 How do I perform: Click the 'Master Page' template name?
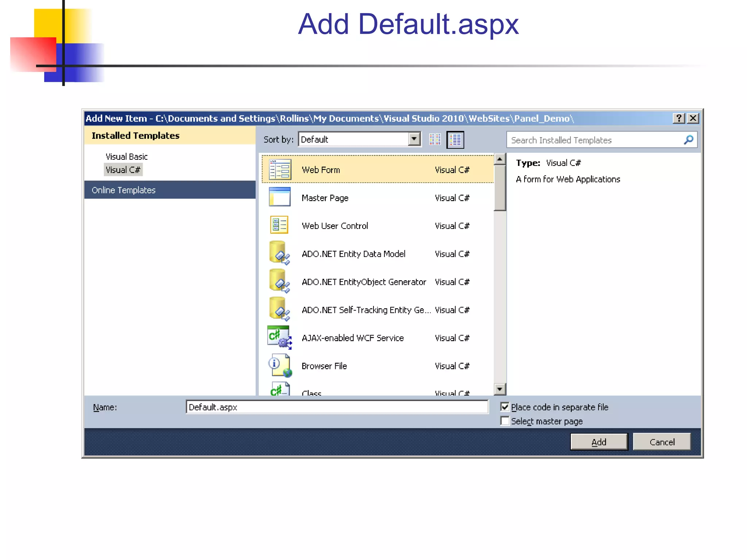pyautogui.click(x=325, y=198)
